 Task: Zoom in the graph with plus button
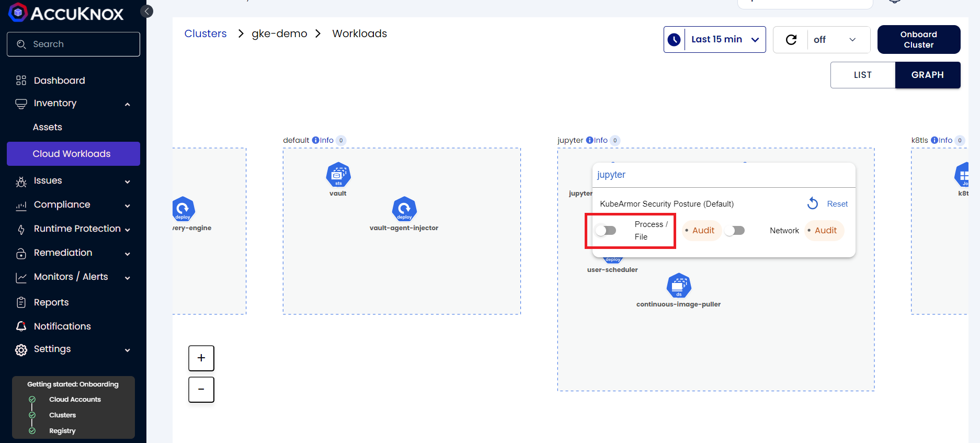coord(201,358)
